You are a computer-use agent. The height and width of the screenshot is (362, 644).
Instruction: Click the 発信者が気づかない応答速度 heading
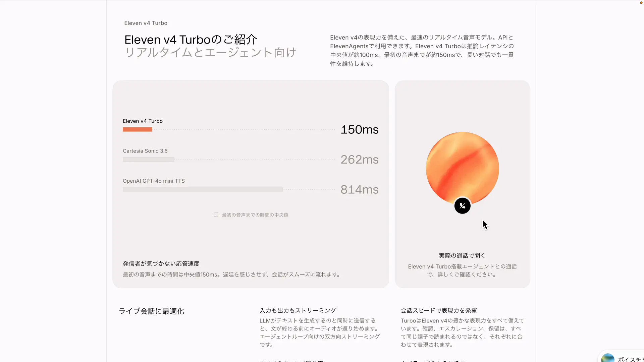pyautogui.click(x=161, y=264)
